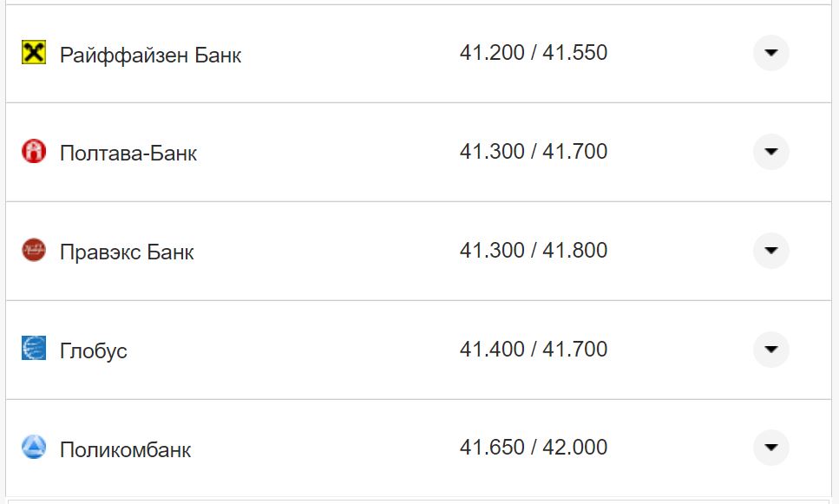This screenshot has width=839, height=504.
Task: Click the Глобус blue globe icon
Action: tap(32, 350)
